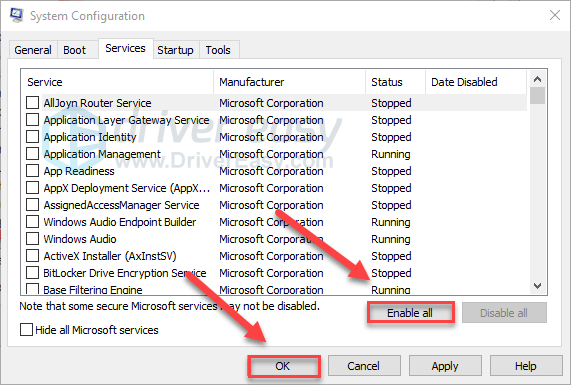
Task: Click the Apply button
Action: point(445,366)
